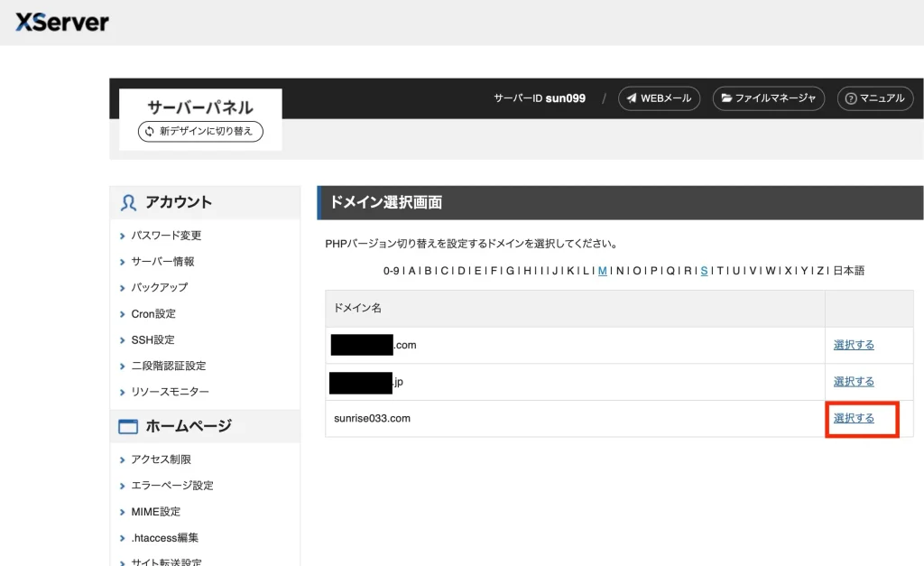Click the sunrise033.com domain name text
Screen dimensions: 924x566
pos(372,418)
